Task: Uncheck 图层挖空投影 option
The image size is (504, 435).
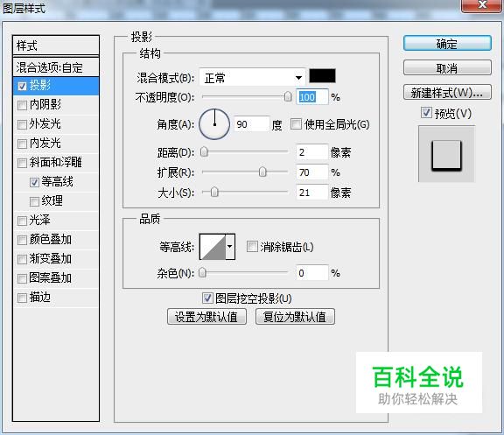Action: point(207,298)
